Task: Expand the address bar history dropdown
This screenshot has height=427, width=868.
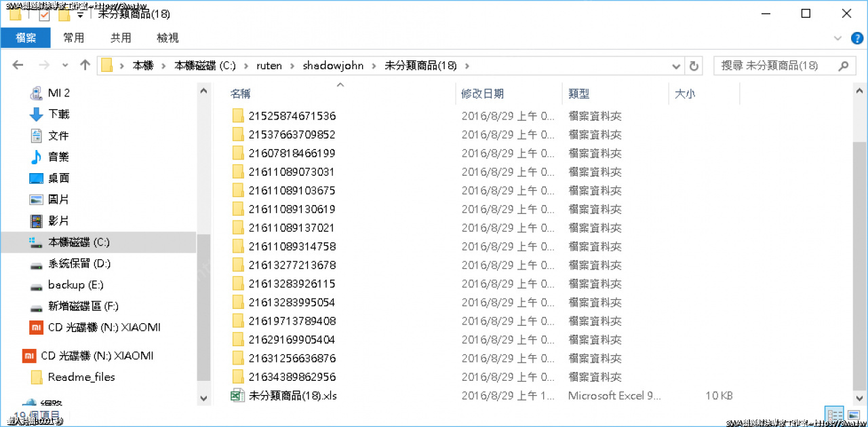Action: click(x=675, y=65)
